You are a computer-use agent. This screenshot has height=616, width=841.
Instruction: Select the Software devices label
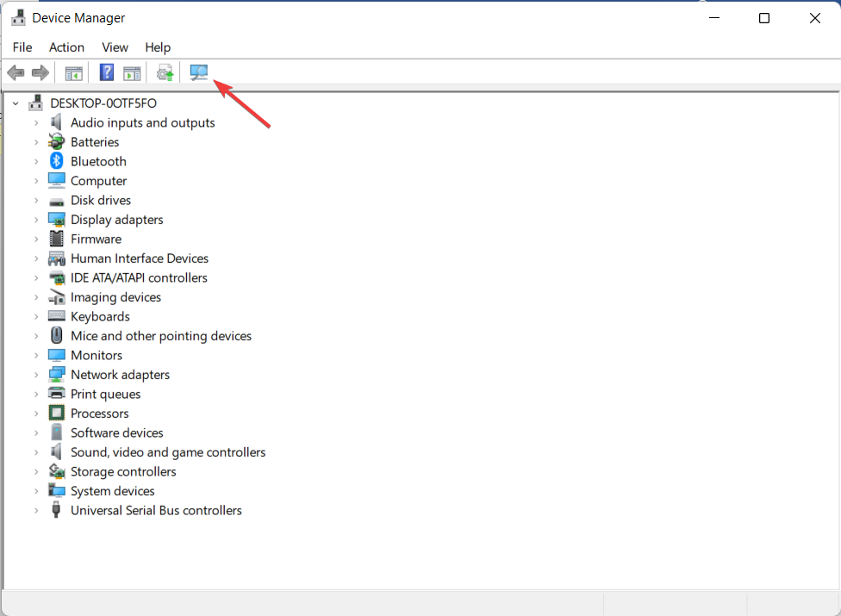pyautogui.click(x=117, y=432)
